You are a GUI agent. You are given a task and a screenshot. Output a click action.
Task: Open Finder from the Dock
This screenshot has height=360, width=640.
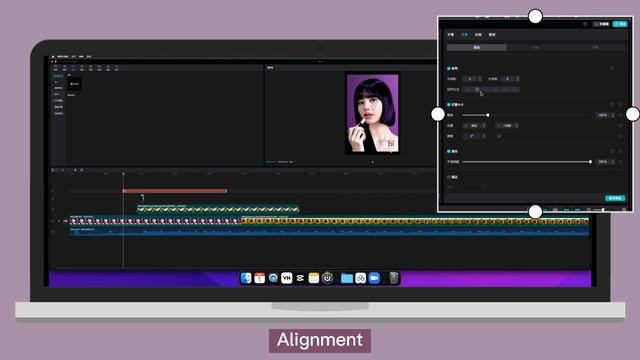[246, 278]
